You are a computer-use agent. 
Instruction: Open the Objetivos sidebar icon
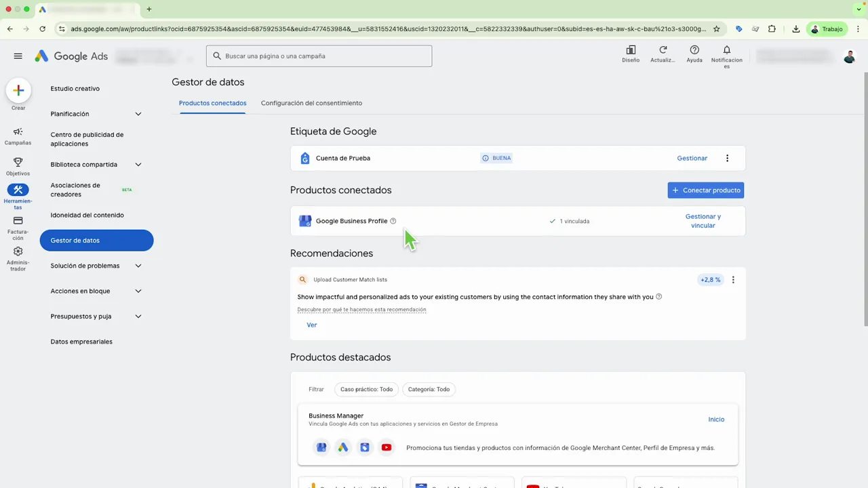18,163
